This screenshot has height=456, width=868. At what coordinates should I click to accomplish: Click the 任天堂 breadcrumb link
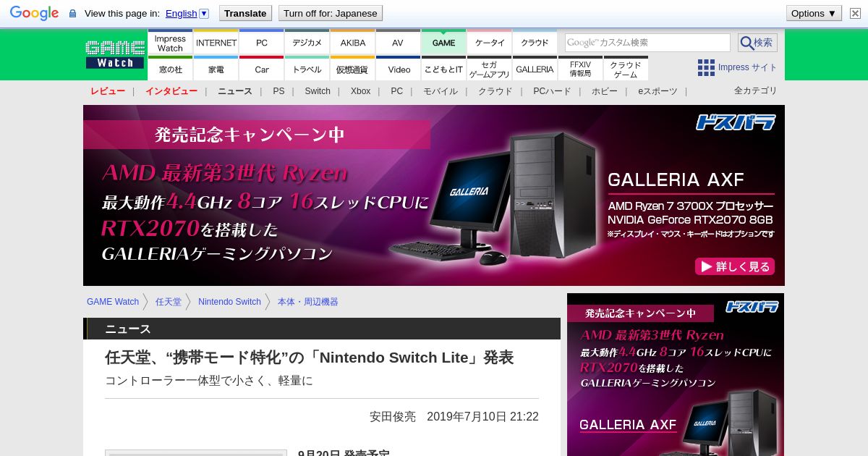click(169, 302)
